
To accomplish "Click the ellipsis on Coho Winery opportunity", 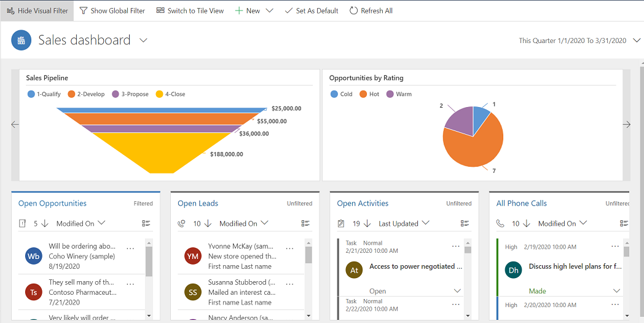I will (x=131, y=248).
